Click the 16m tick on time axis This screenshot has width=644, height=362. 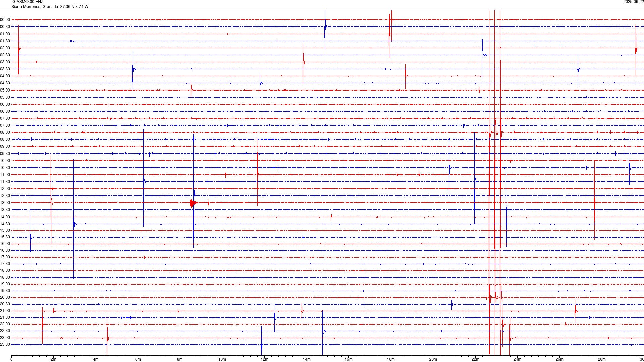(349, 359)
